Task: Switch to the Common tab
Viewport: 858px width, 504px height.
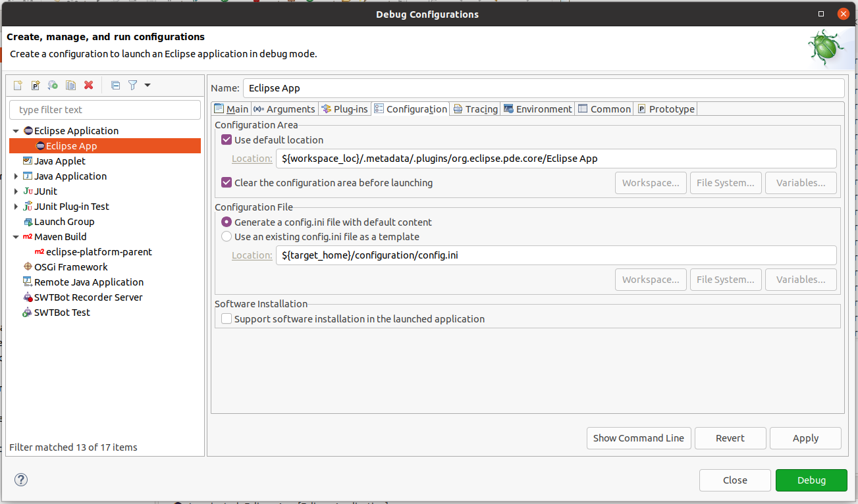Action: coord(604,109)
